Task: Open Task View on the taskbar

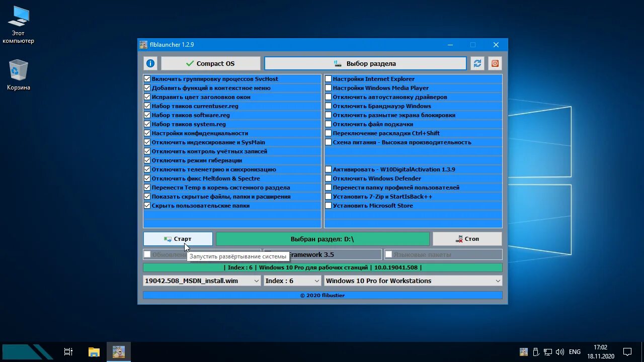Action: (68, 352)
